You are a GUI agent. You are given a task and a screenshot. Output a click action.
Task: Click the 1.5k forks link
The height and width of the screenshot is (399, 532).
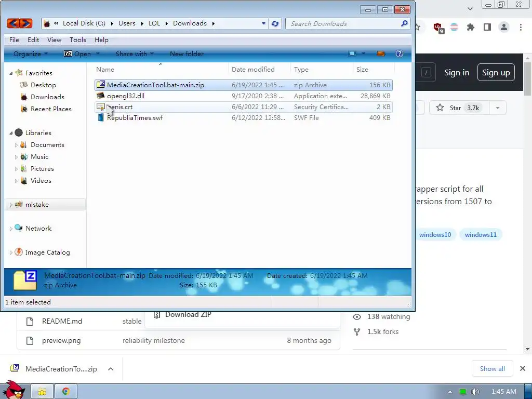click(x=383, y=332)
